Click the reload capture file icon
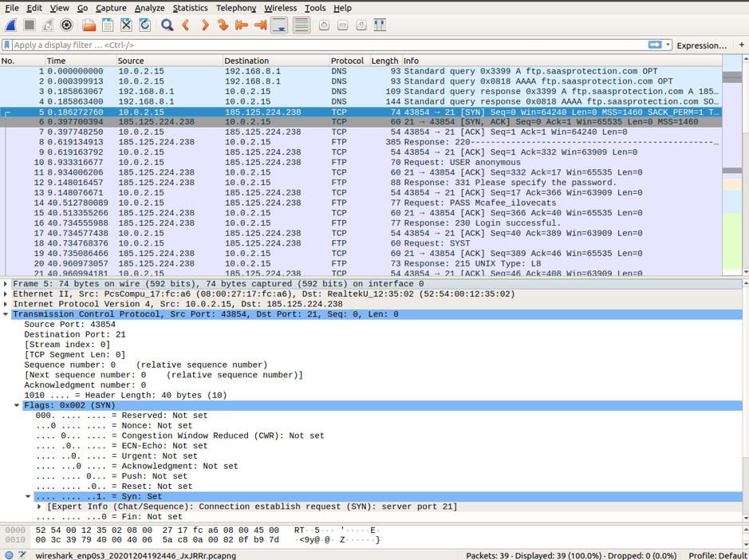This screenshot has width=749, height=560. pos(144,26)
